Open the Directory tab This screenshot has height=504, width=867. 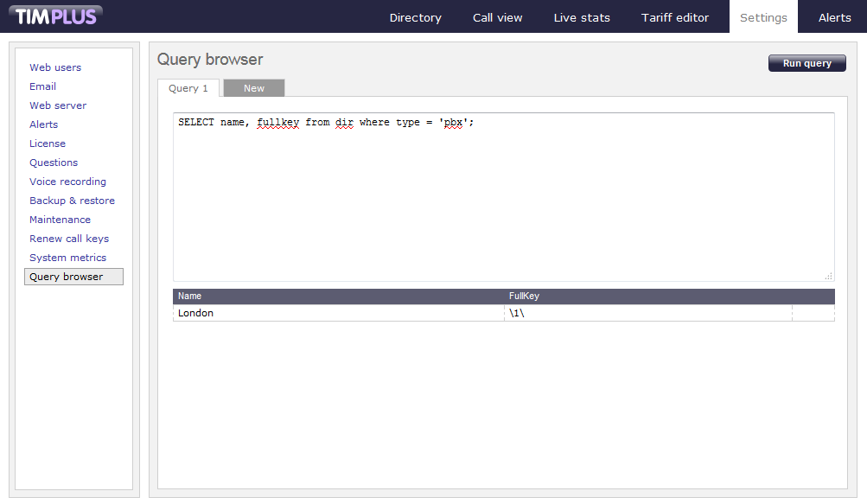(x=415, y=17)
